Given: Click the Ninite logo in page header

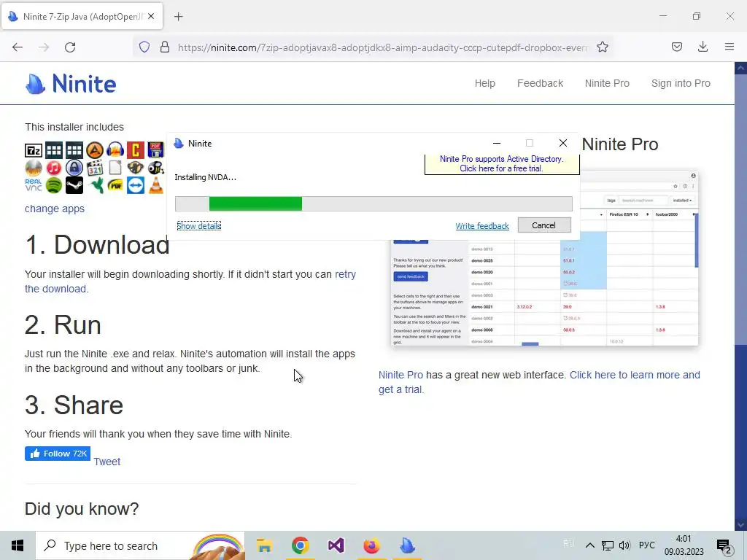Looking at the screenshot, I should point(71,84).
